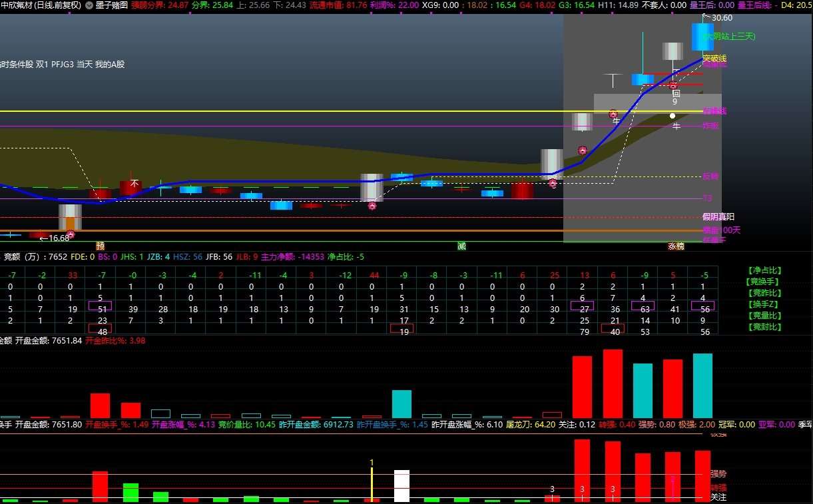Click the purple-boxed cell 63 in the table
The image size is (813, 504).
(x=643, y=306)
